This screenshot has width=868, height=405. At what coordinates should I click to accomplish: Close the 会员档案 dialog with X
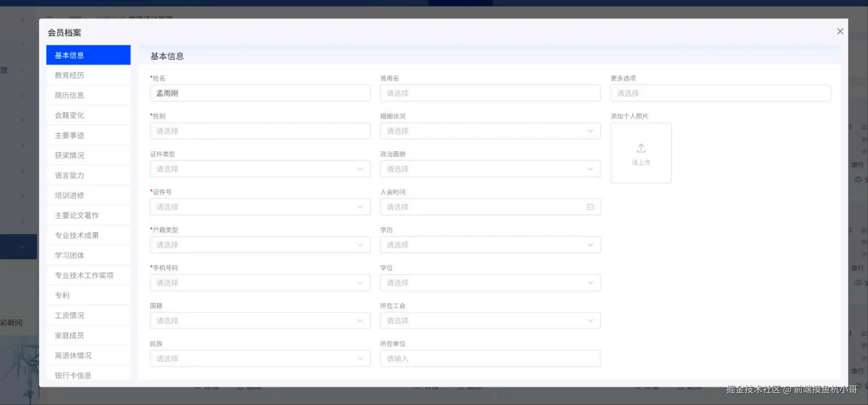pos(840,31)
